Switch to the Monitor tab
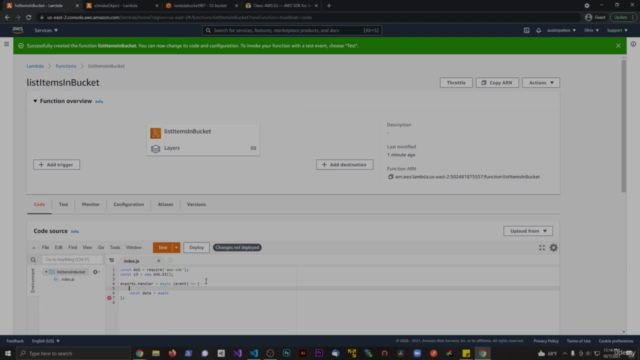Image resolution: width=640 pixels, height=360 pixels. click(x=91, y=204)
